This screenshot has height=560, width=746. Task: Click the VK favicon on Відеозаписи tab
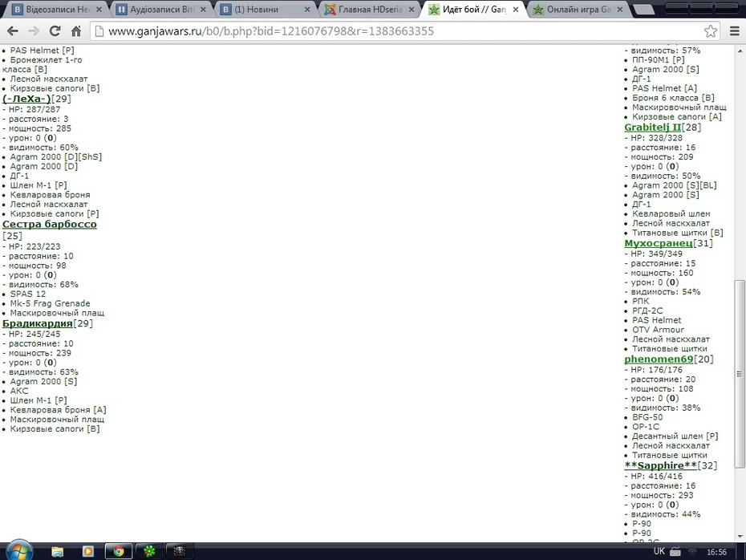point(17,10)
